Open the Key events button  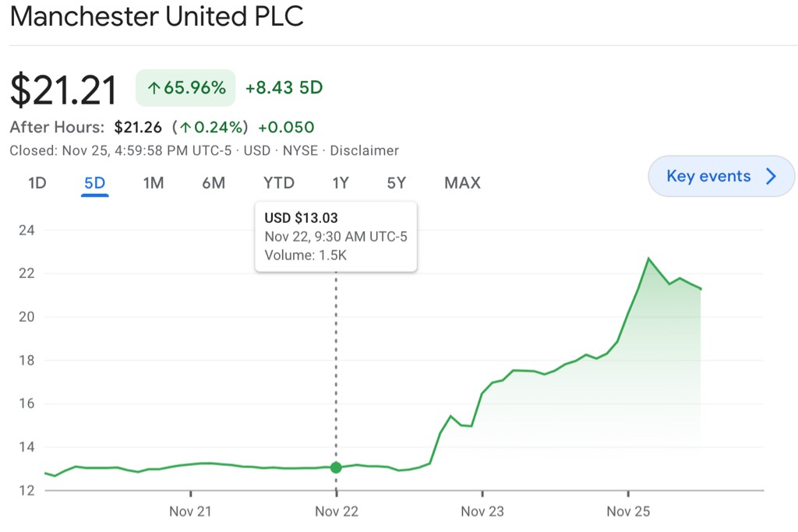[708, 176]
